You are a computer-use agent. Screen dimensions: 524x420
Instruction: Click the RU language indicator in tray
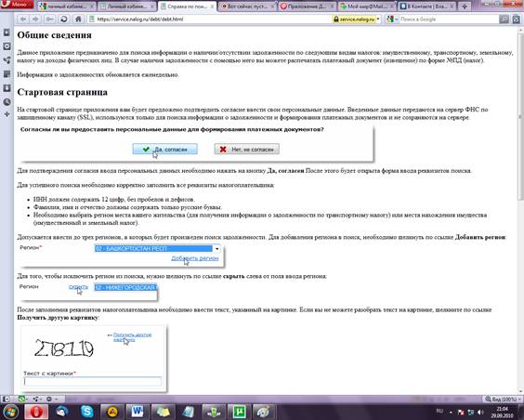coord(439,411)
